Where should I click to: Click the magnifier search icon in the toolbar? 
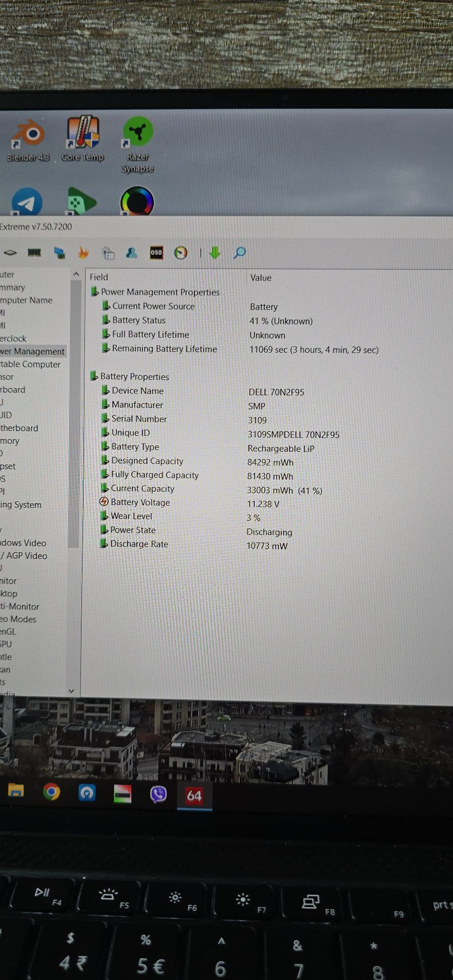pyautogui.click(x=240, y=253)
